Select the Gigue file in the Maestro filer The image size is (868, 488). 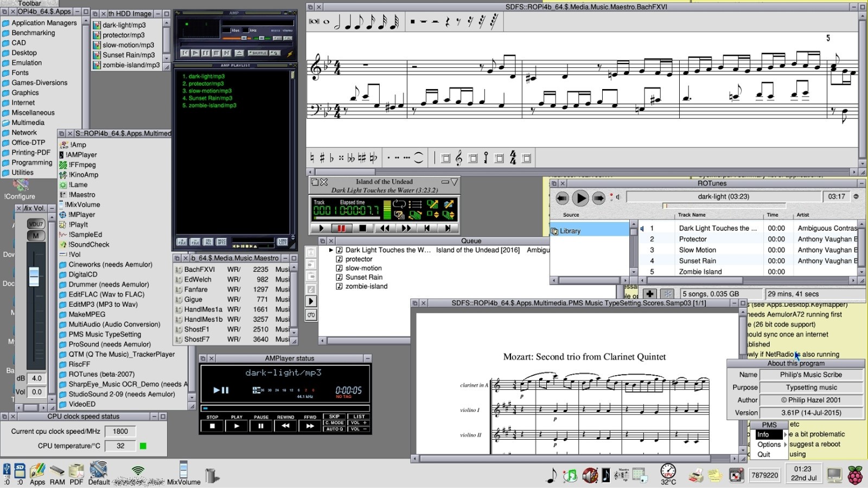194,299
